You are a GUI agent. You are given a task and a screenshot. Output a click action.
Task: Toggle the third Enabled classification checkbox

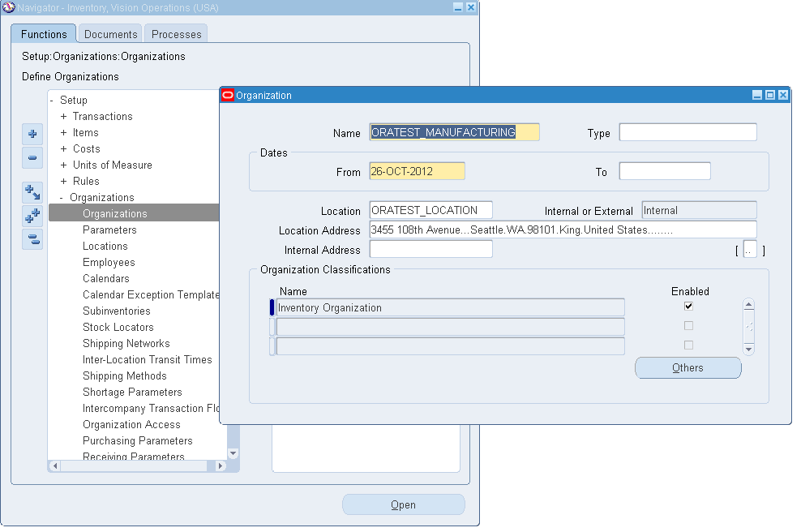point(688,345)
